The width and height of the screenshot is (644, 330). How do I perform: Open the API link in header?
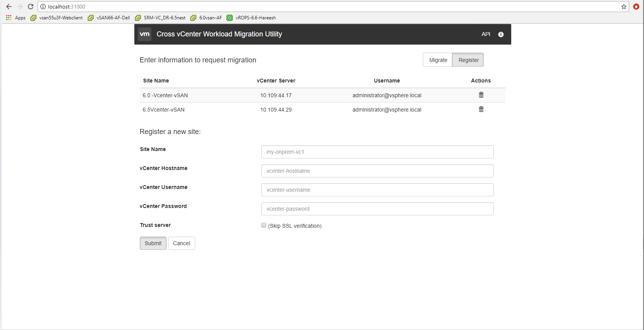pos(486,34)
